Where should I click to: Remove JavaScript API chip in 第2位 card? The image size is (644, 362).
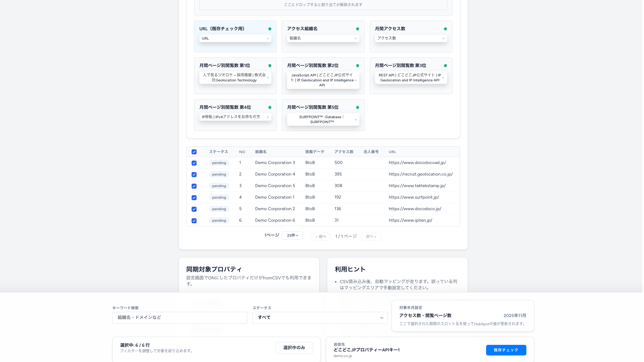pyautogui.click(x=355, y=80)
